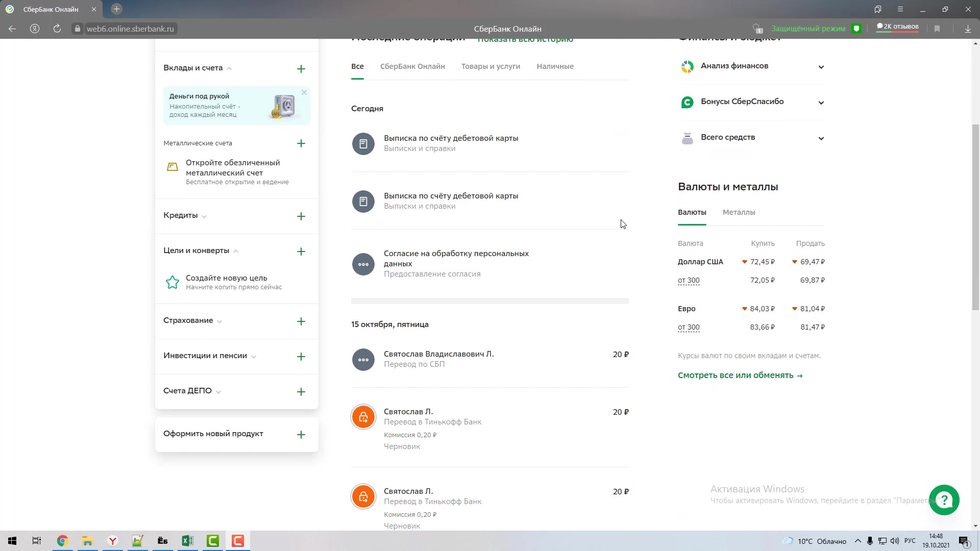Switch to the СберБанк Онлайн operations tab
The height and width of the screenshot is (551, 980).
412,66
